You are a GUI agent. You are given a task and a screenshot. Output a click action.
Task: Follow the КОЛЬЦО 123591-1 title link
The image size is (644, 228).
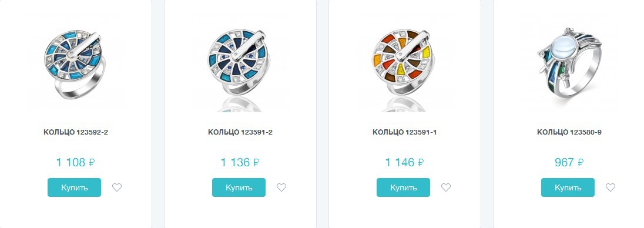click(x=404, y=132)
